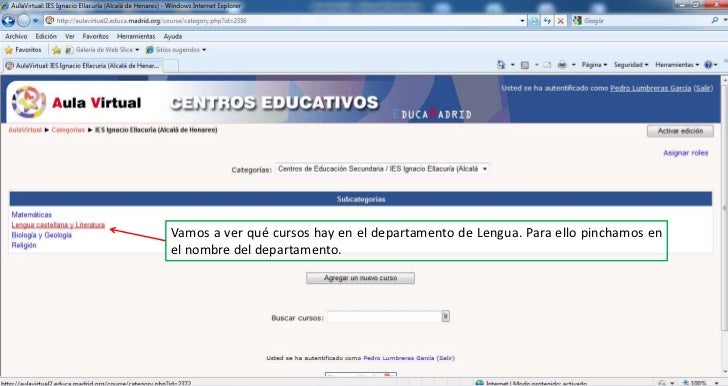This screenshot has width=728, height=386.
Task: Open the Archivo menu
Action: (16, 36)
